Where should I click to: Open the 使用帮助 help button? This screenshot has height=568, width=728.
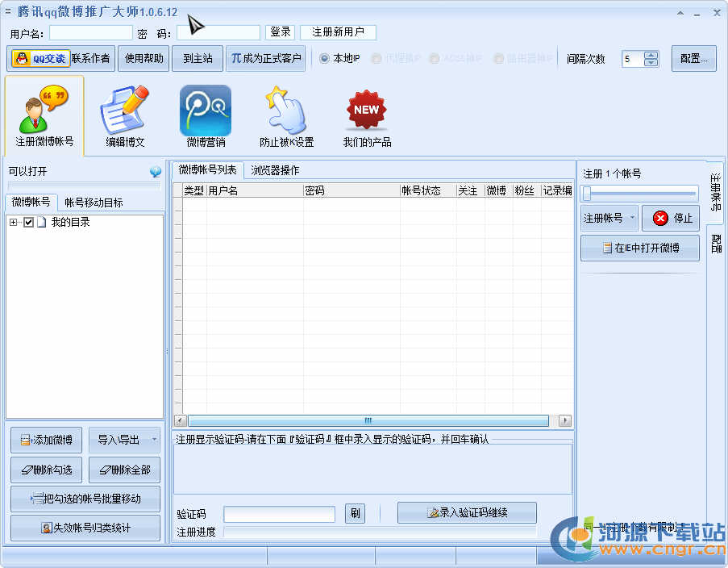pyautogui.click(x=144, y=59)
